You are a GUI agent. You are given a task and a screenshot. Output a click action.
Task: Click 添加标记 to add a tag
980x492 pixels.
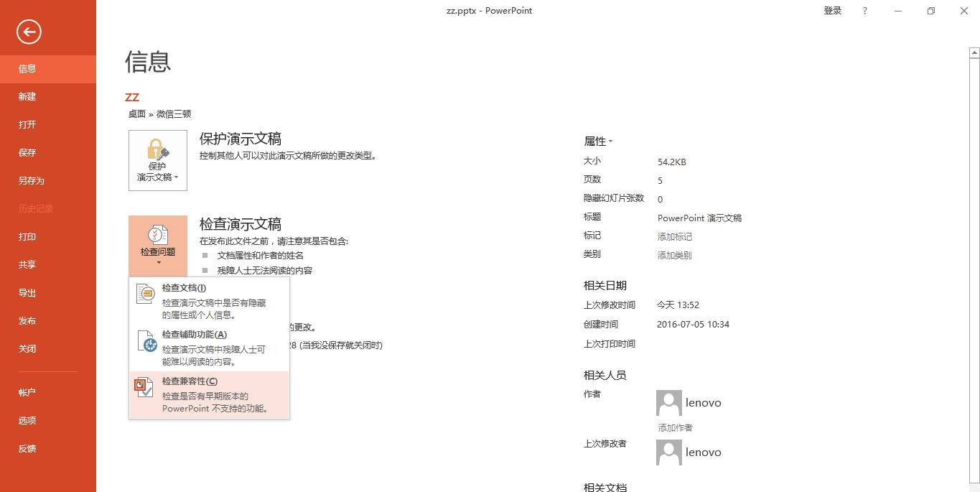coord(673,236)
